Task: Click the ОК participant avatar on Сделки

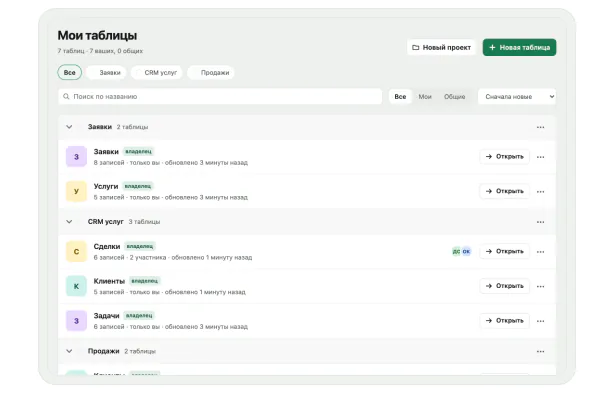Action: coord(466,252)
